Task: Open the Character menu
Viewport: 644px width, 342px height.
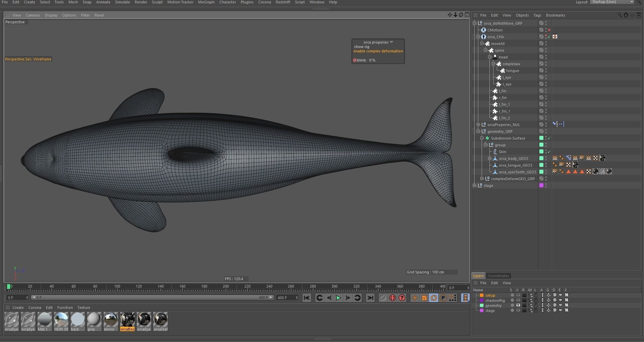Action: [x=227, y=2]
